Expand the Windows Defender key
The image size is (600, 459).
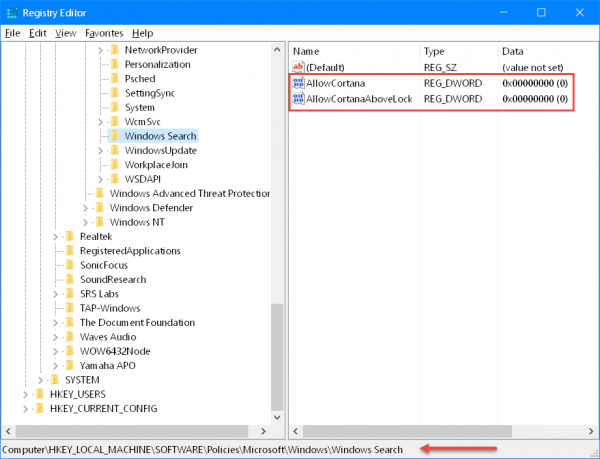coord(85,208)
